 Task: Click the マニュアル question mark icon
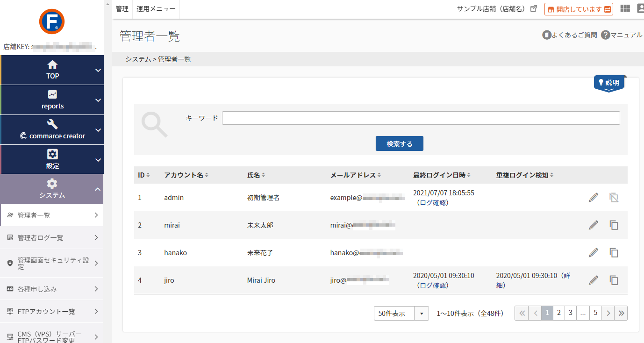pos(606,35)
